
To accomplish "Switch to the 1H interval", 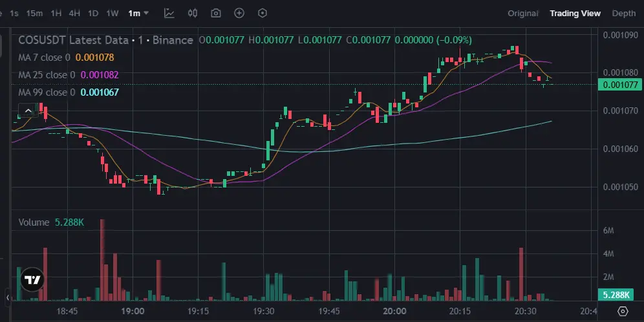I will click(x=56, y=13).
